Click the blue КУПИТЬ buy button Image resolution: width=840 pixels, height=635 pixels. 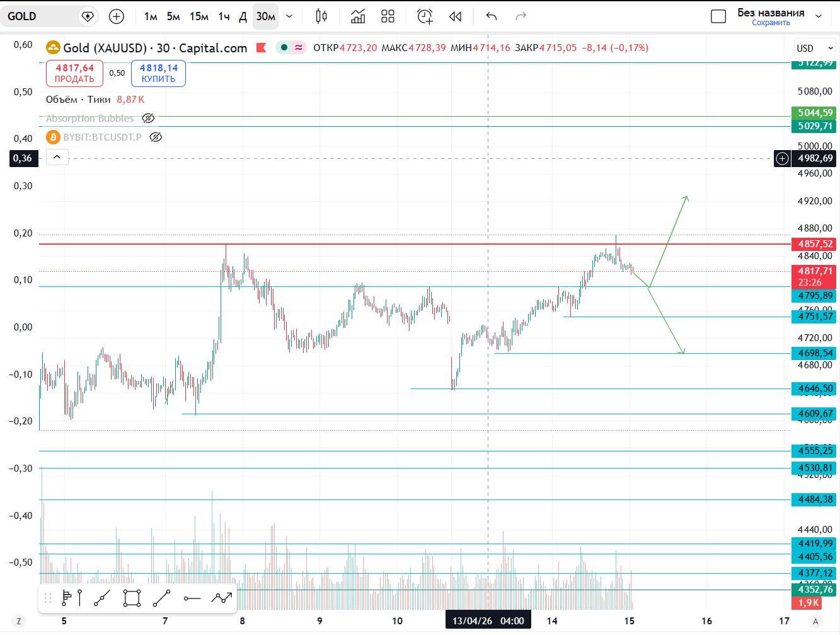pyautogui.click(x=159, y=73)
